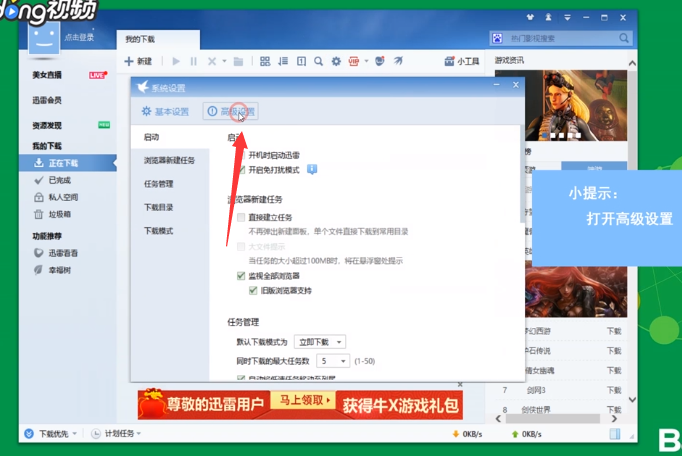Toggle the 大文件提示 checkbox
The height and width of the screenshot is (456, 682).
tap(241, 247)
